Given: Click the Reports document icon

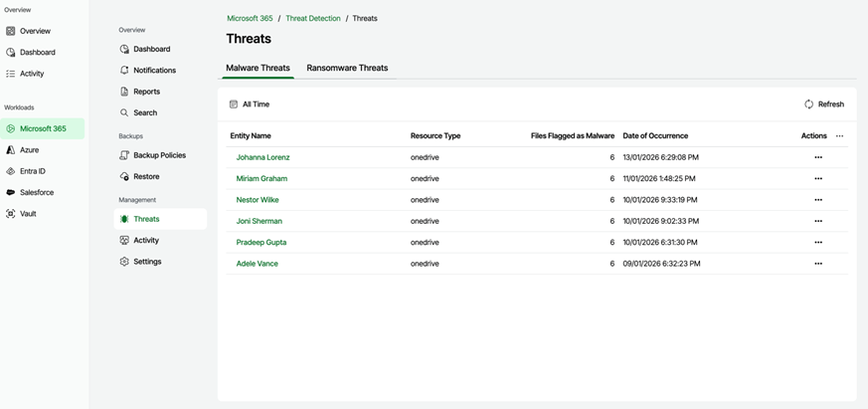Looking at the screenshot, I should [124, 92].
